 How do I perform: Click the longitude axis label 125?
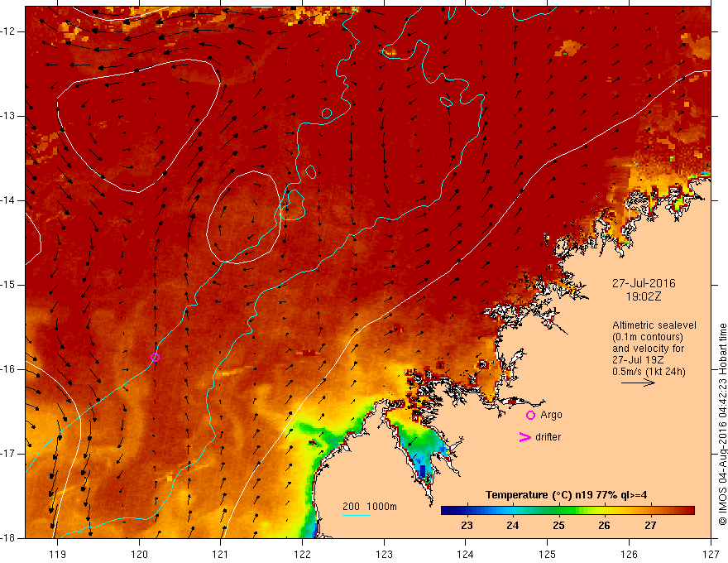[x=548, y=554]
